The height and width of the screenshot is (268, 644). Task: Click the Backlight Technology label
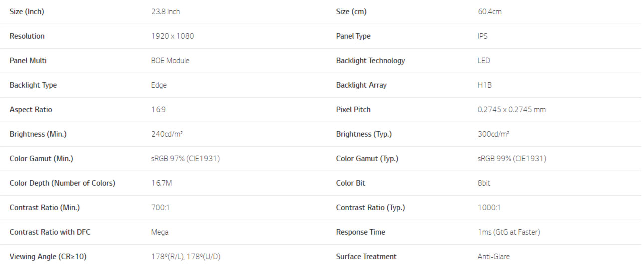point(371,61)
